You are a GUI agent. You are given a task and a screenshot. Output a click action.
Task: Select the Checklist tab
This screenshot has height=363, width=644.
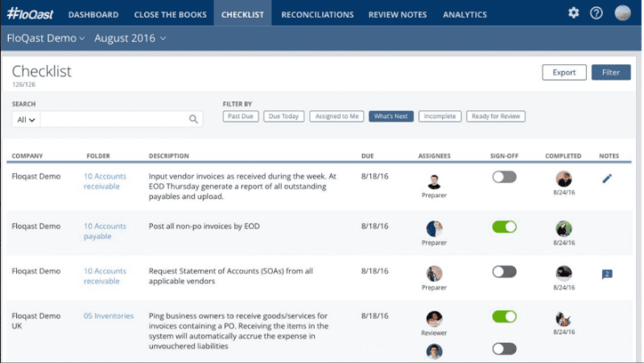click(x=242, y=14)
